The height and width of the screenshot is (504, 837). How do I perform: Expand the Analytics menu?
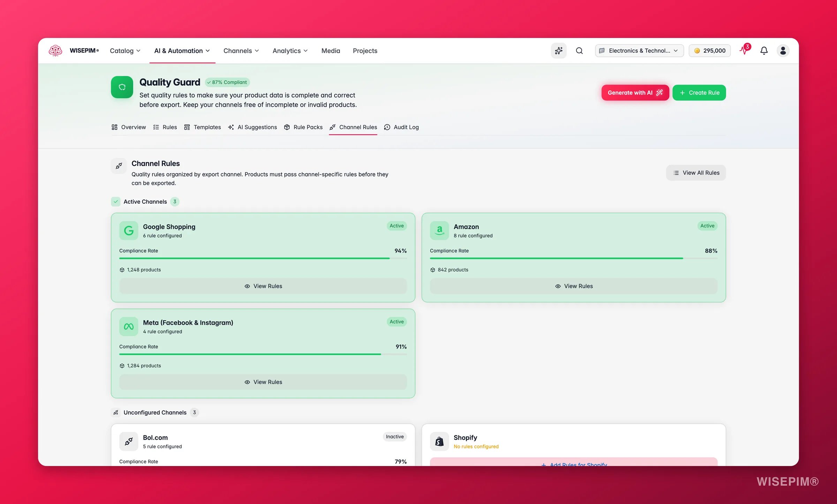pos(290,51)
